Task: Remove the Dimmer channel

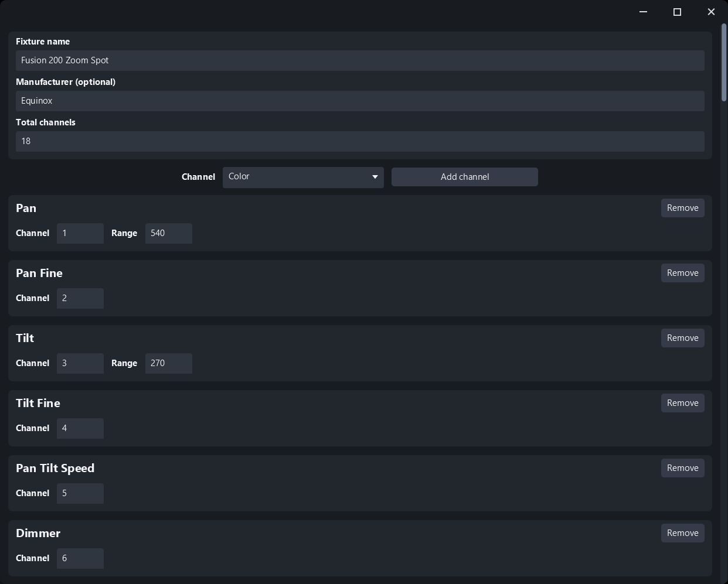Action: pyautogui.click(x=683, y=533)
